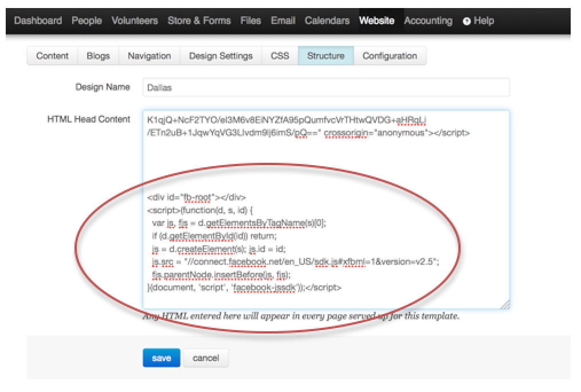Switch to the Blogs tab

pyautogui.click(x=98, y=56)
